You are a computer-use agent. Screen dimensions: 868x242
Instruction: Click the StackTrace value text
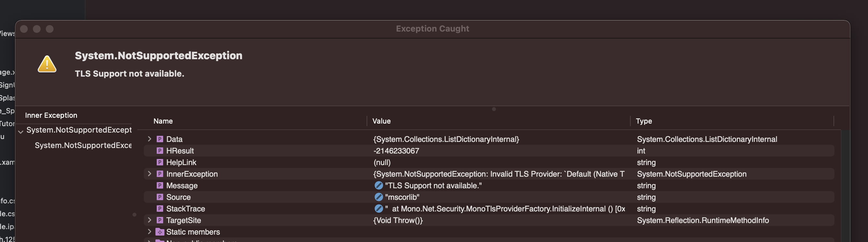[x=505, y=209]
